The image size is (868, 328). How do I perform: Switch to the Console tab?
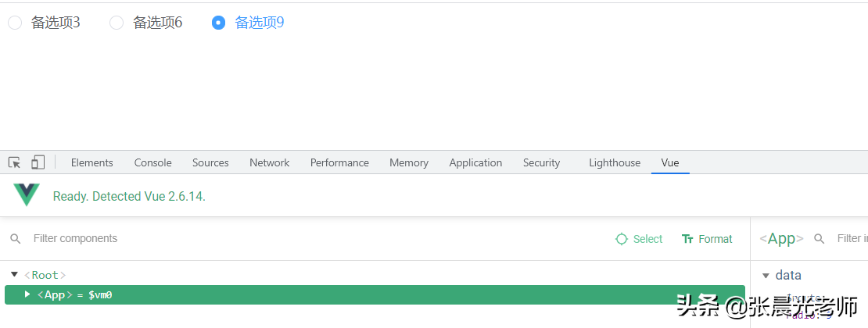pyautogui.click(x=152, y=162)
